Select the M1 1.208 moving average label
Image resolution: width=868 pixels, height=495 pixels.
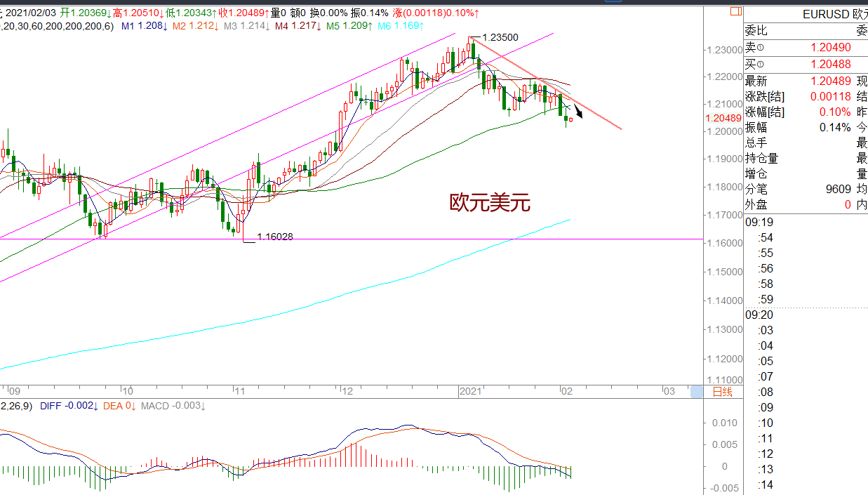144,26
